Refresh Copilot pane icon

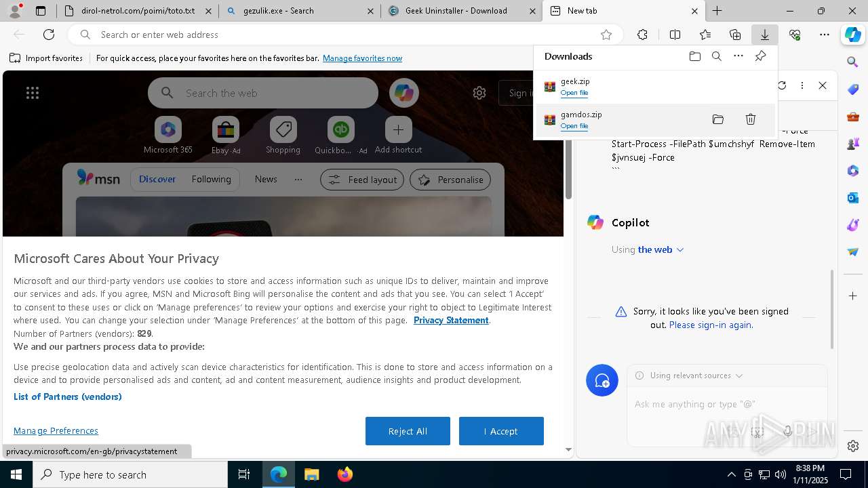click(x=782, y=85)
